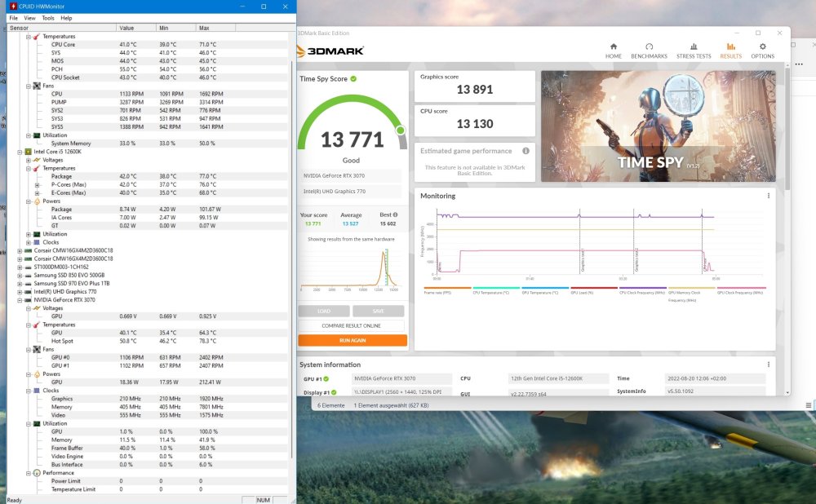Open the View menu in HWMonitor
This screenshot has height=504, width=816.
click(x=29, y=17)
